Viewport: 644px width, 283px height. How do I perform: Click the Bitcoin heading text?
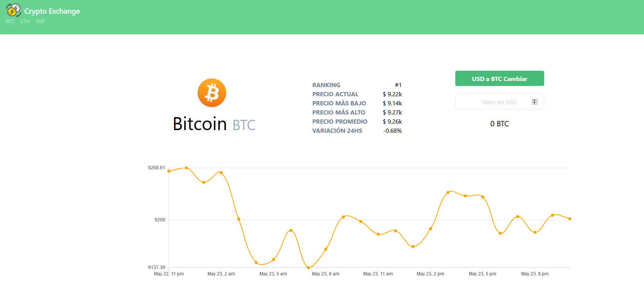click(200, 124)
